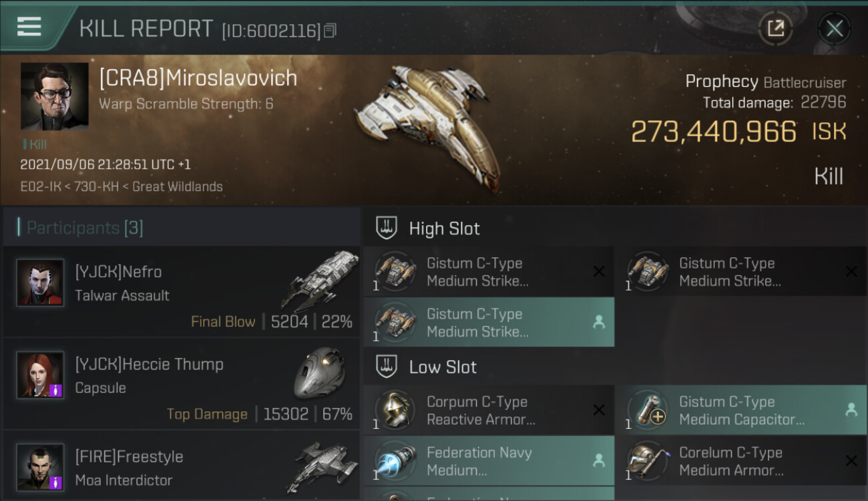Click the Prophecy ship image

point(429,127)
